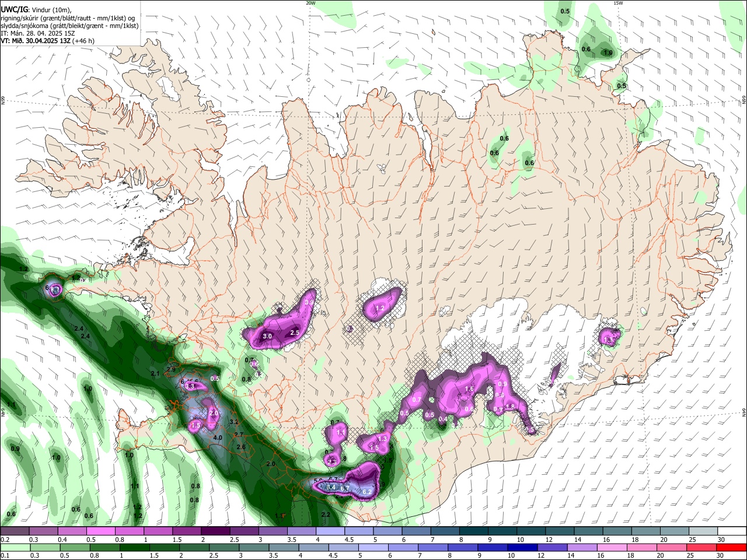Click the 'UWC/IG: Vindur (10m)' title text
The height and width of the screenshot is (560, 747).
(36, 10)
